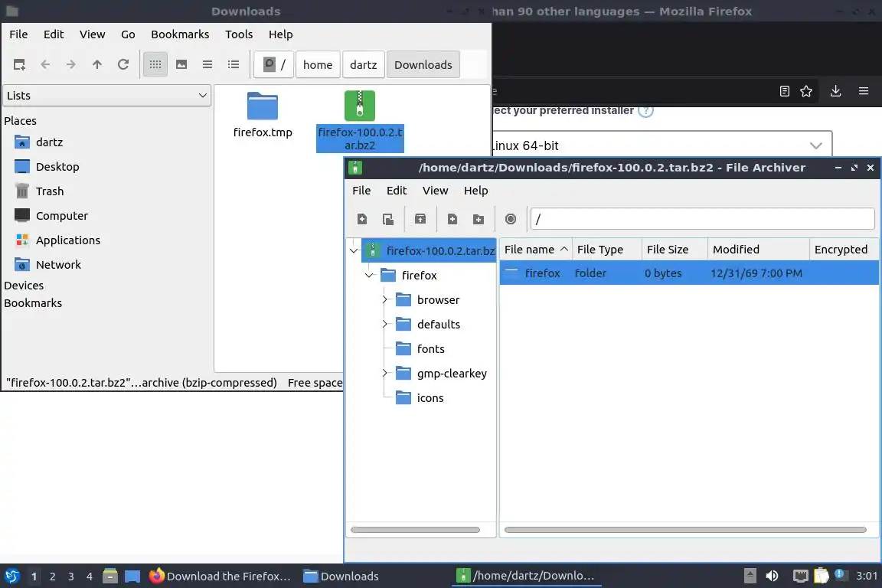This screenshot has width=882, height=588.
Task: Go to parent folder in Downloads window
Action: 96,65
